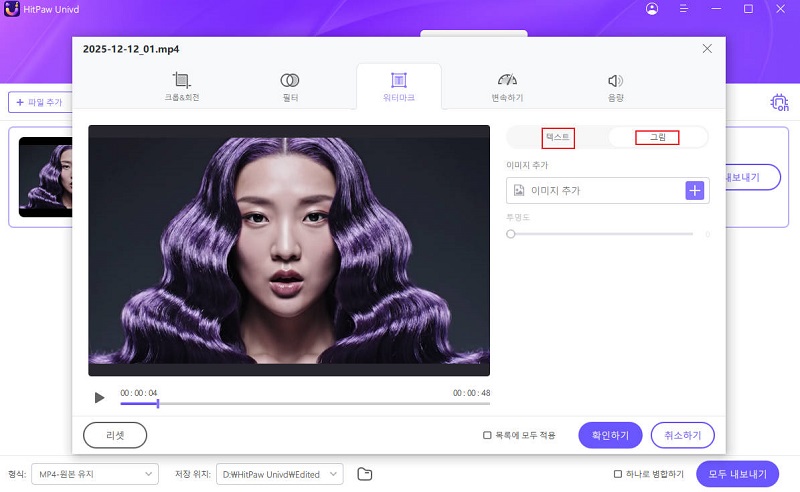Click the file name 2025-12-12_01.mp4
Viewport: 800px width, 492px height.
click(x=131, y=49)
